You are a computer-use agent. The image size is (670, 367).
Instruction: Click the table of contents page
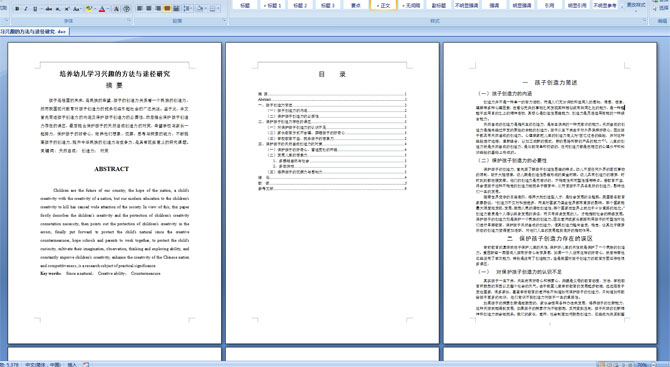(x=332, y=193)
